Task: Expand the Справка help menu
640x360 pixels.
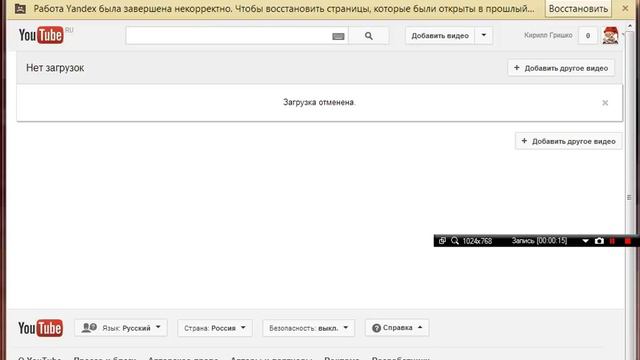Action: (x=397, y=328)
